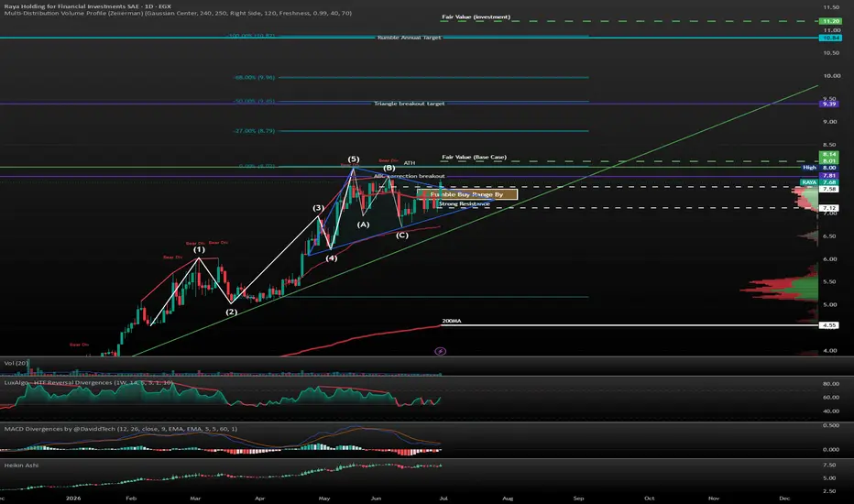Click the 2026 year time-axis label
The height and width of the screenshot is (504, 854).
pyautogui.click(x=73, y=498)
